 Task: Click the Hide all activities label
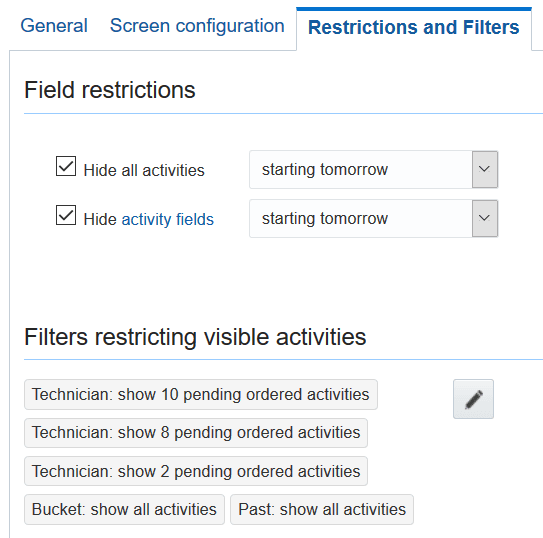click(144, 171)
